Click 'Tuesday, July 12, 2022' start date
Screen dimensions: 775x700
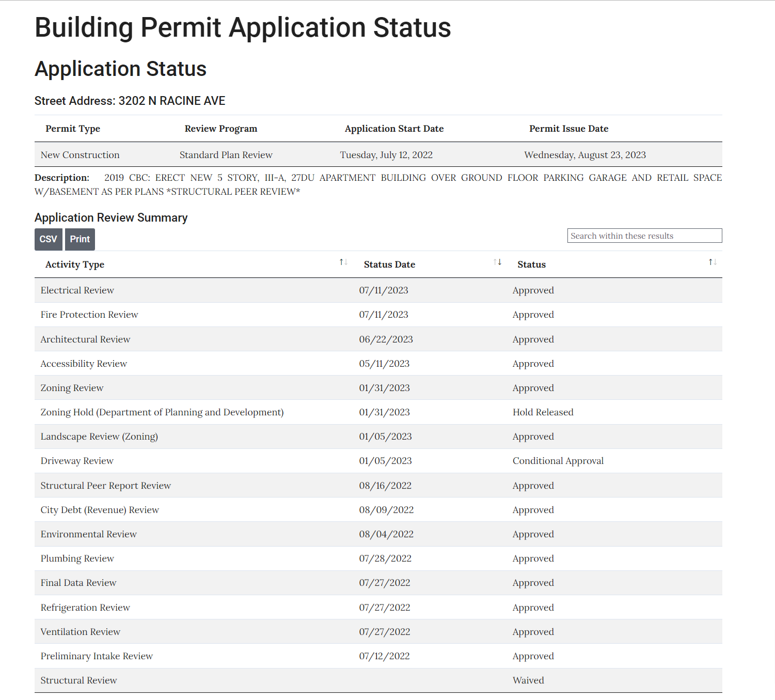(x=386, y=155)
